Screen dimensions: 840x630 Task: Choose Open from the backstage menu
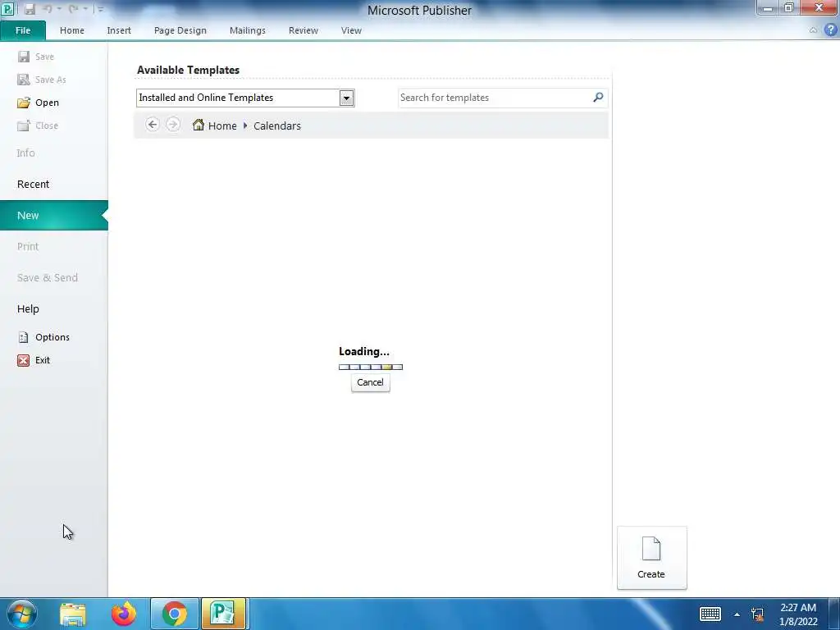click(38, 103)
